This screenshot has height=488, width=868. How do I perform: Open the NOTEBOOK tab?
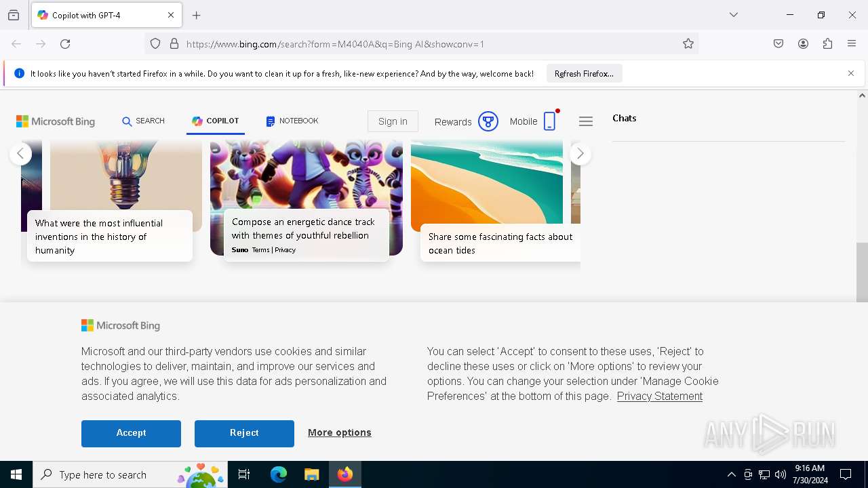point(292,121)
